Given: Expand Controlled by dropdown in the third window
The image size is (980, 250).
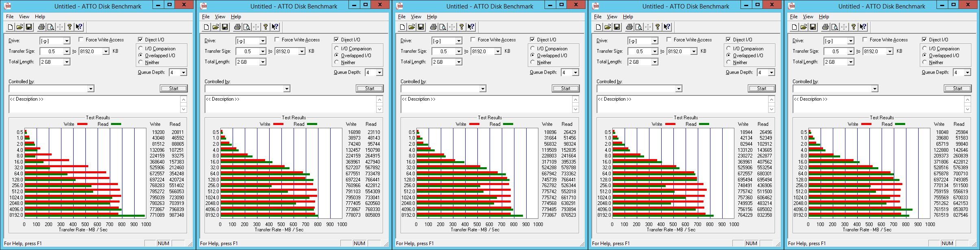Looking at the screenshot, I should [x=483, y=89].
